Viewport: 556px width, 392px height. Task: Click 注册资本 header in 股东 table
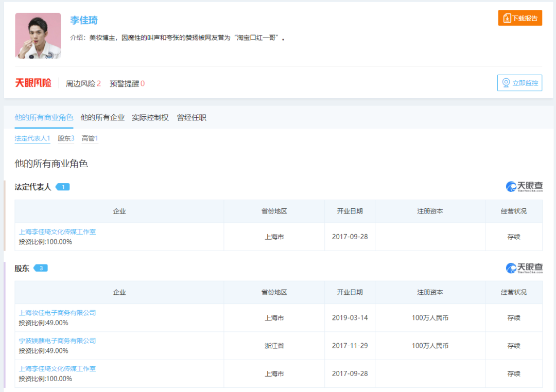(430, 292)
